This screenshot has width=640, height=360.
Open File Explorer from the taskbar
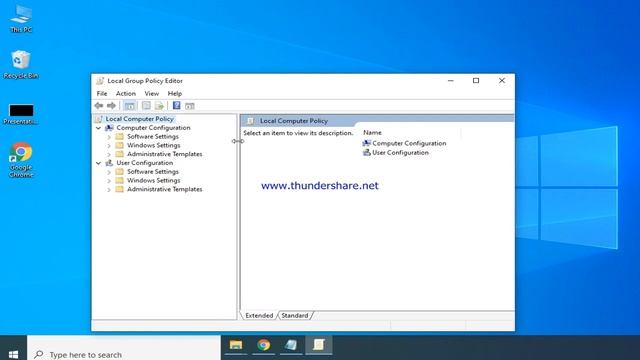(236, 345)
